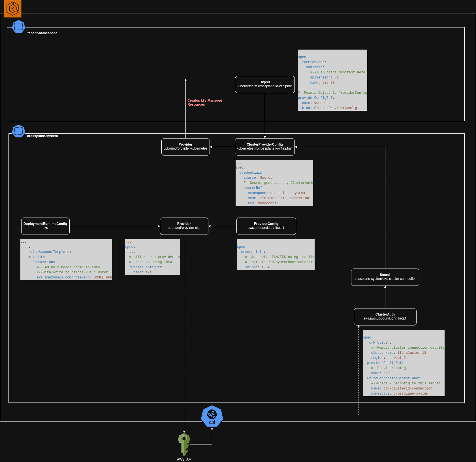The height and width of the screenshot is (462, 476).
Task: Select the ClusterAuth eks.aws.upbound.io node
Action: 385,317
